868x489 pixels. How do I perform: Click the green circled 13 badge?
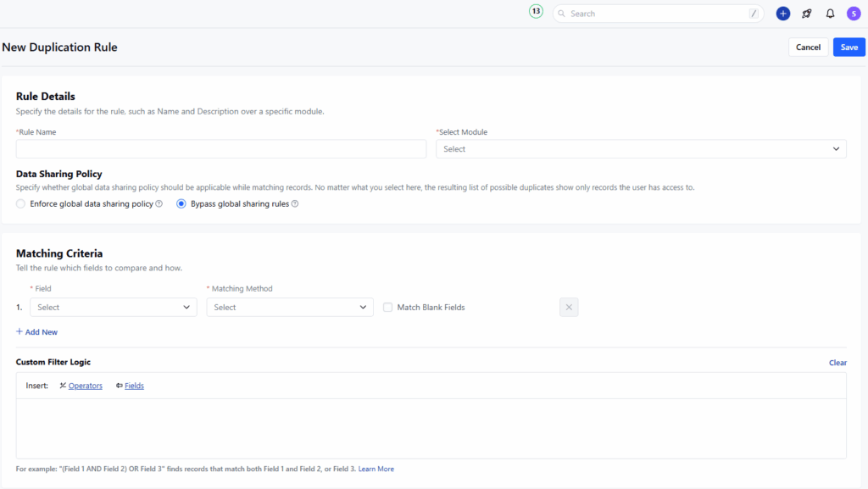click(536, 12)
